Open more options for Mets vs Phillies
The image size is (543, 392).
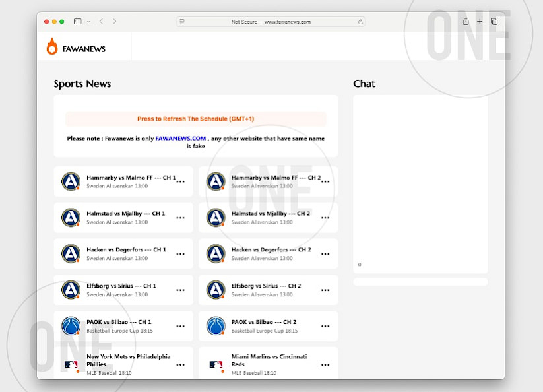[180, 365]
